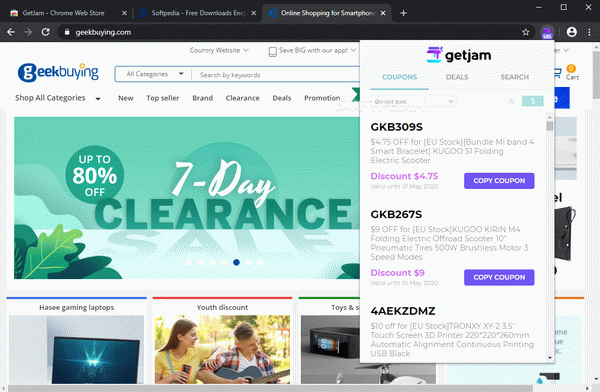Go back with the browser back arrow

11,32
